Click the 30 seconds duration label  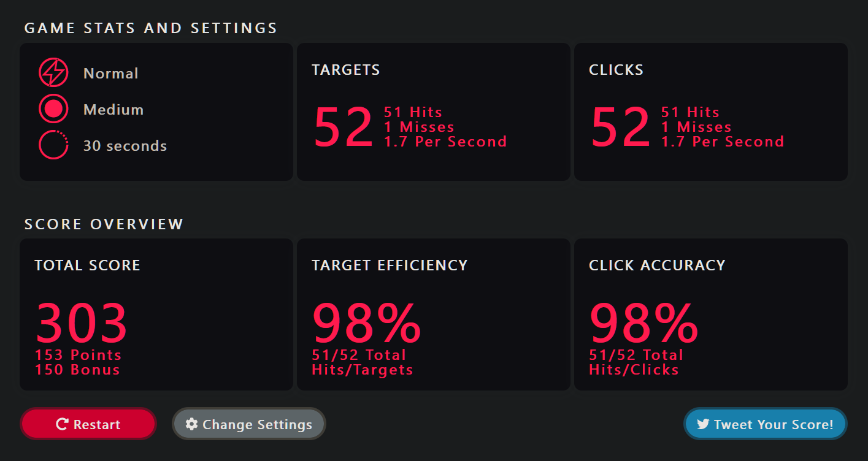pos(125,146)
